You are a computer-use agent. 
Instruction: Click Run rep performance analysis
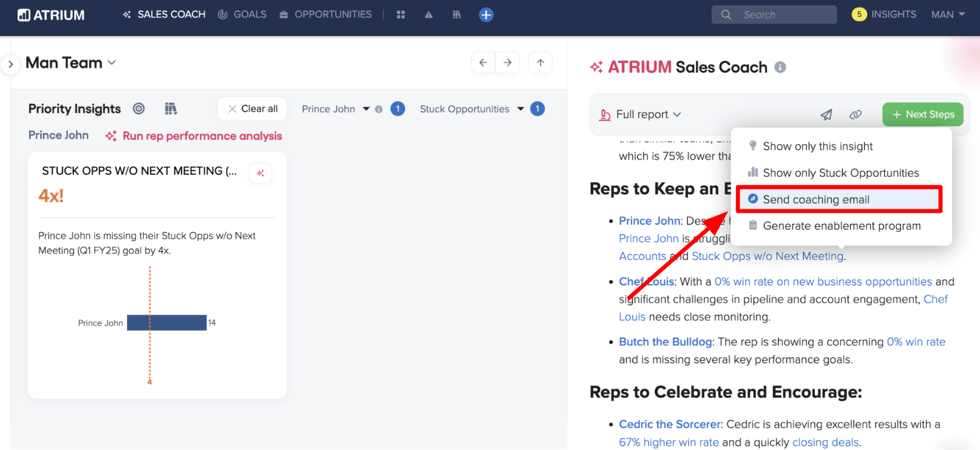193,136
